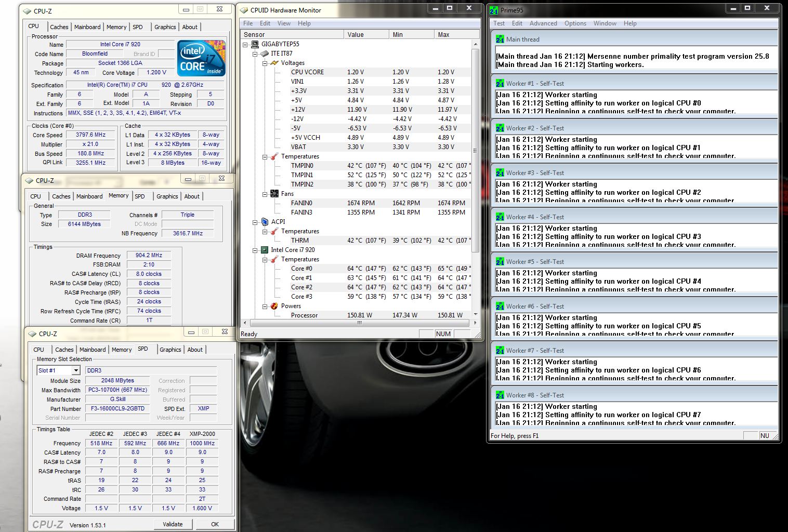Click the Worker #1 Self-Test window icon

pos(500,83)
